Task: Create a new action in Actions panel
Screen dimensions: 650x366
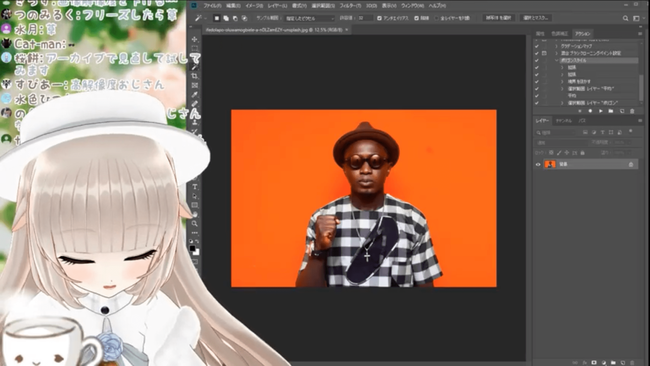Action: pos(622,111)
